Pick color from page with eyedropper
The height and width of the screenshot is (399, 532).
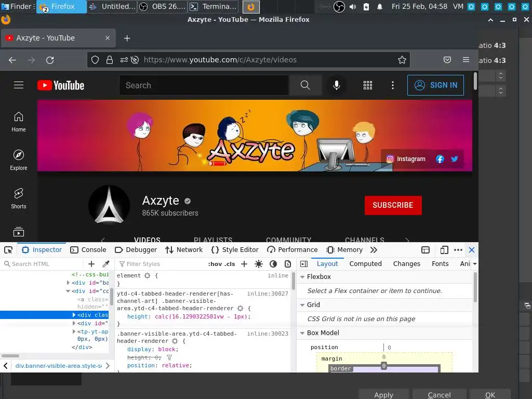106,264
